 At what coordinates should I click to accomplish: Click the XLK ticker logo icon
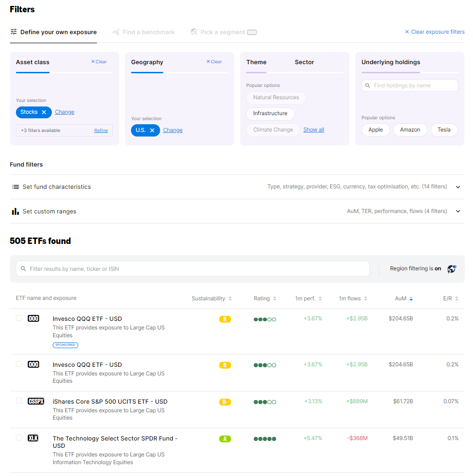[x=33, y=438]
